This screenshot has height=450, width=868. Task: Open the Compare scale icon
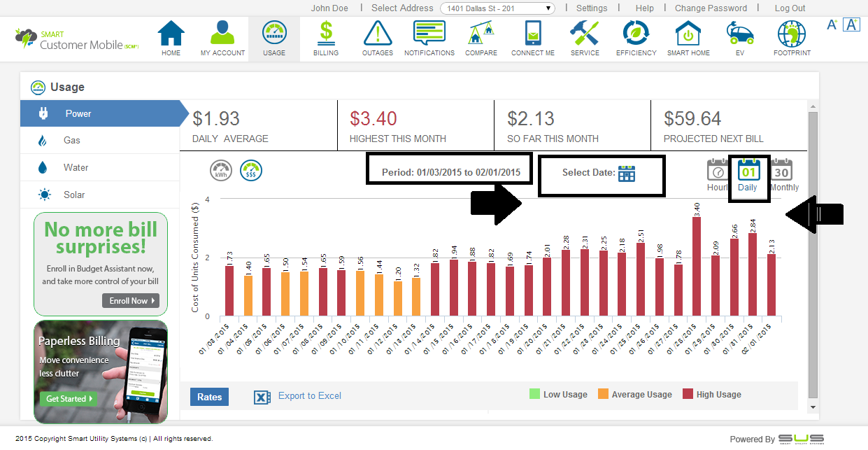(481, 34)
